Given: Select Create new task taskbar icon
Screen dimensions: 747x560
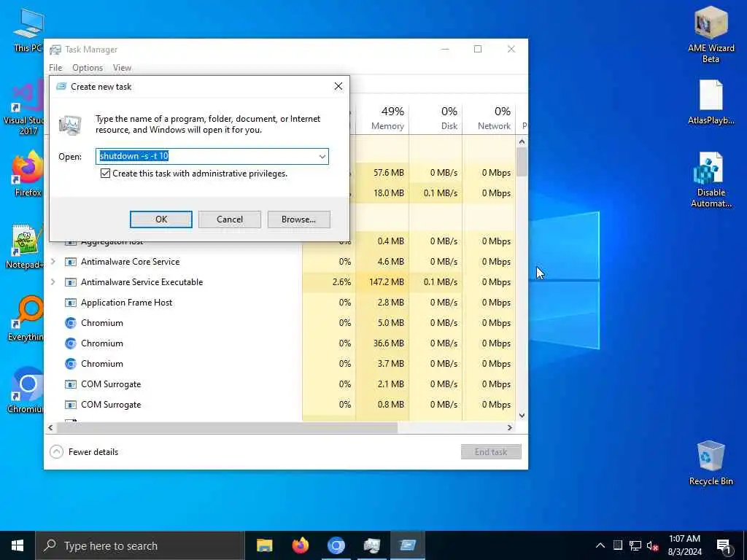Looking at the screenshot, I should click(407, 545).
